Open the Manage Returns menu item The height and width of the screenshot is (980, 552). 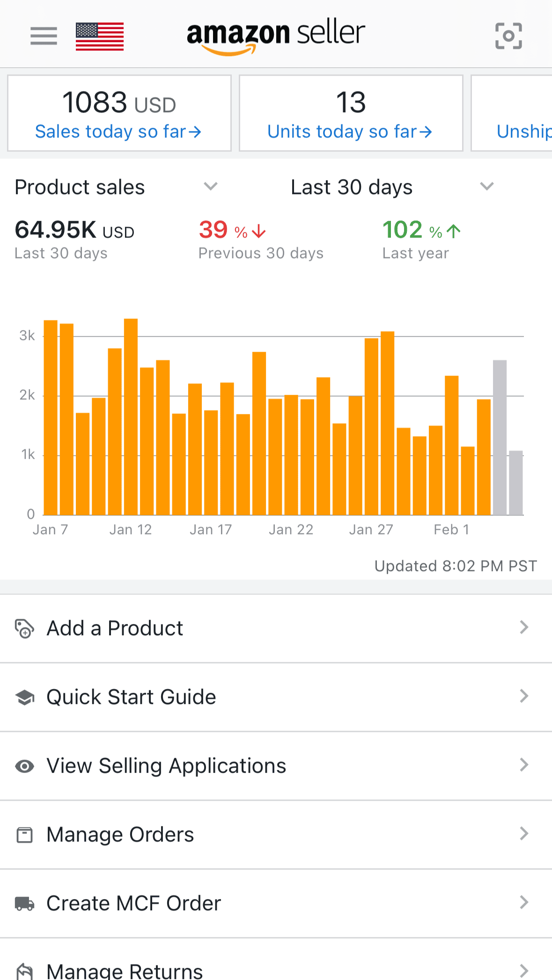[x=125, y=970]
